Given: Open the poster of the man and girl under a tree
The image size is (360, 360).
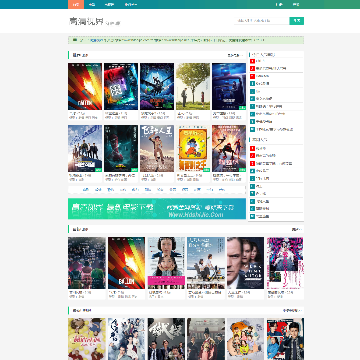Looking at the screenshot, I should coord(193,86).
